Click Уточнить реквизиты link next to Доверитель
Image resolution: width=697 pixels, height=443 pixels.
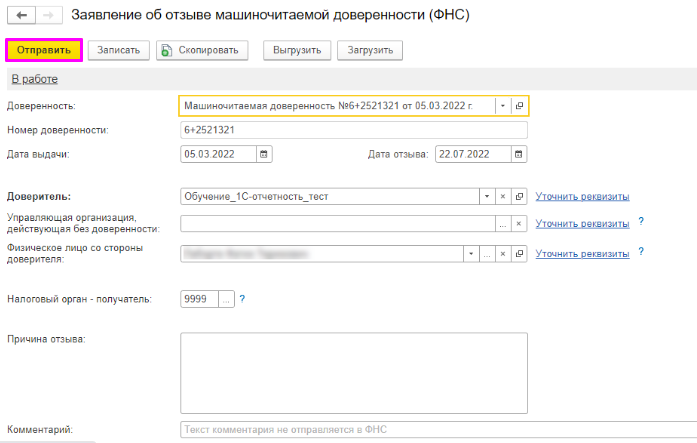pyautogui.click(x=582, y=197)
